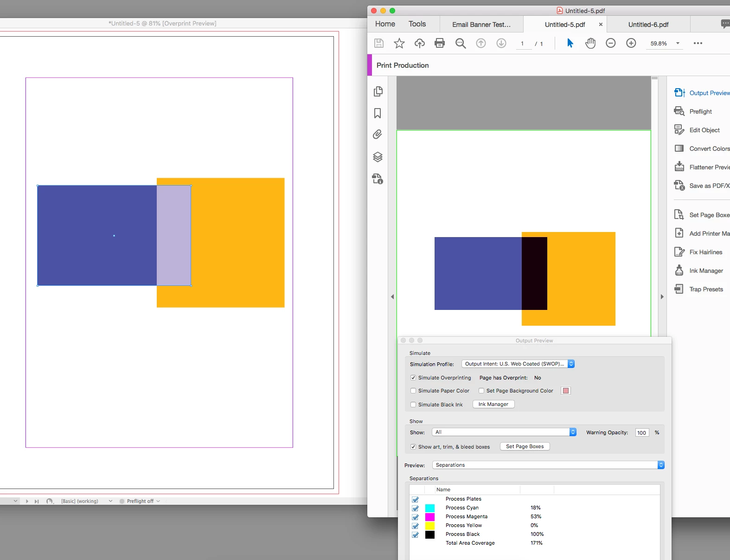Switch to Home tab
Viewport: 730px width, 560px height.
click(385, 24)
